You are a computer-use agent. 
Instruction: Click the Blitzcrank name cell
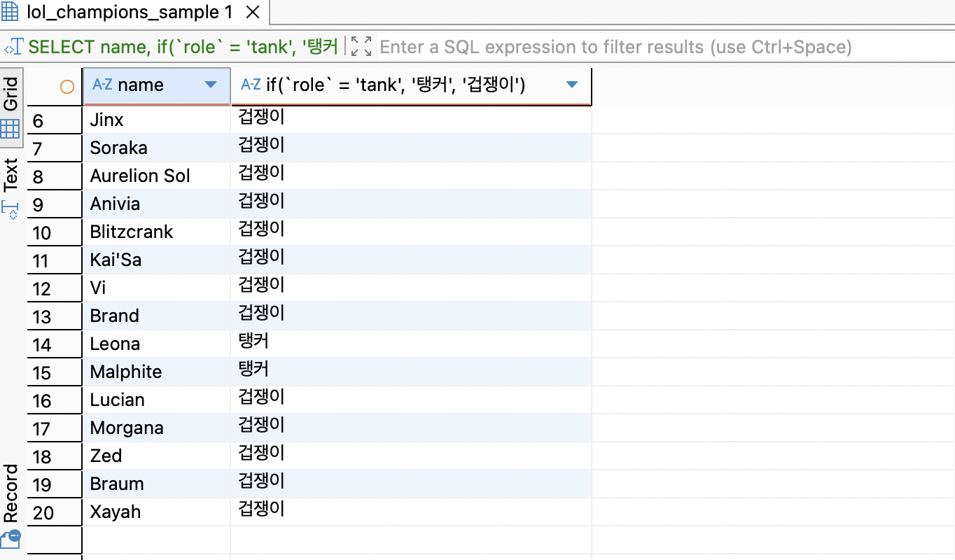point(157,232)
